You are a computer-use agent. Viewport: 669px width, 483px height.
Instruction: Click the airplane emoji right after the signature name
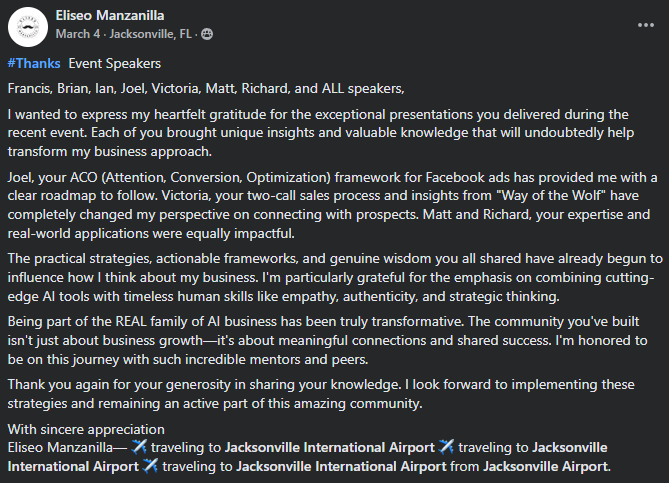coord(139,445)
